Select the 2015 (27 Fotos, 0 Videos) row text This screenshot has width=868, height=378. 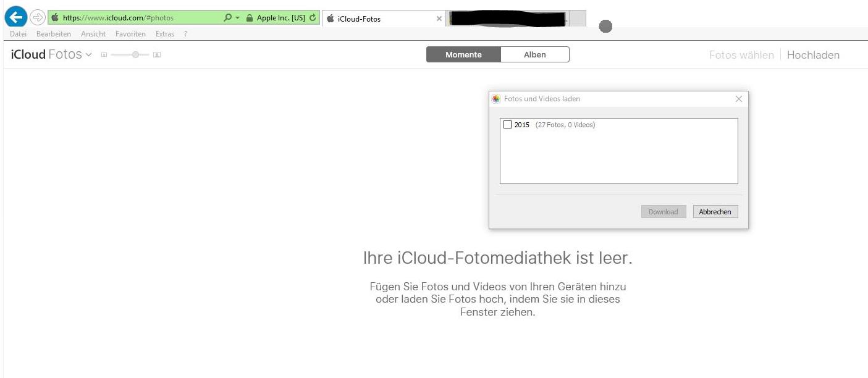pyautogui.click(x=555, y=125)
